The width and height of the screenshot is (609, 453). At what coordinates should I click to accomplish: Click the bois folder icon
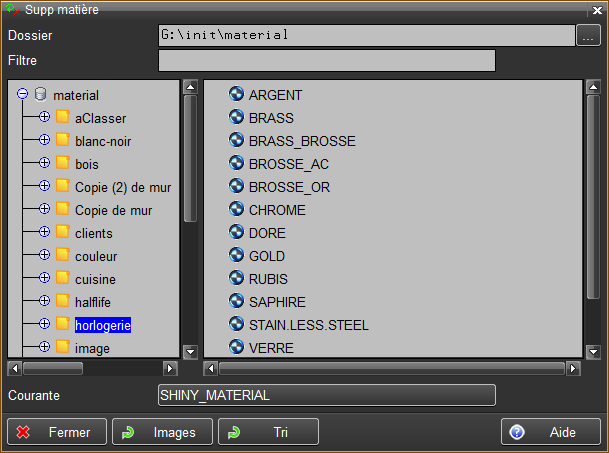[63, 162]
